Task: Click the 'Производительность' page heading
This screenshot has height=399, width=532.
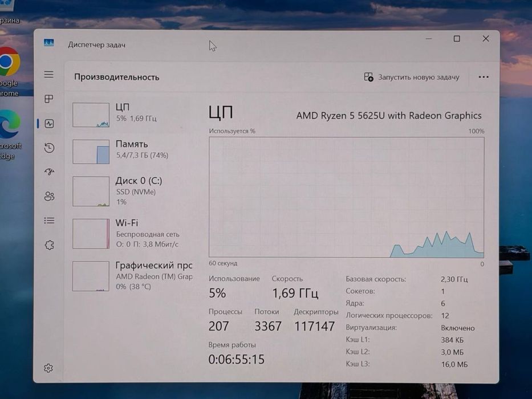Action: tap(117, 77)
